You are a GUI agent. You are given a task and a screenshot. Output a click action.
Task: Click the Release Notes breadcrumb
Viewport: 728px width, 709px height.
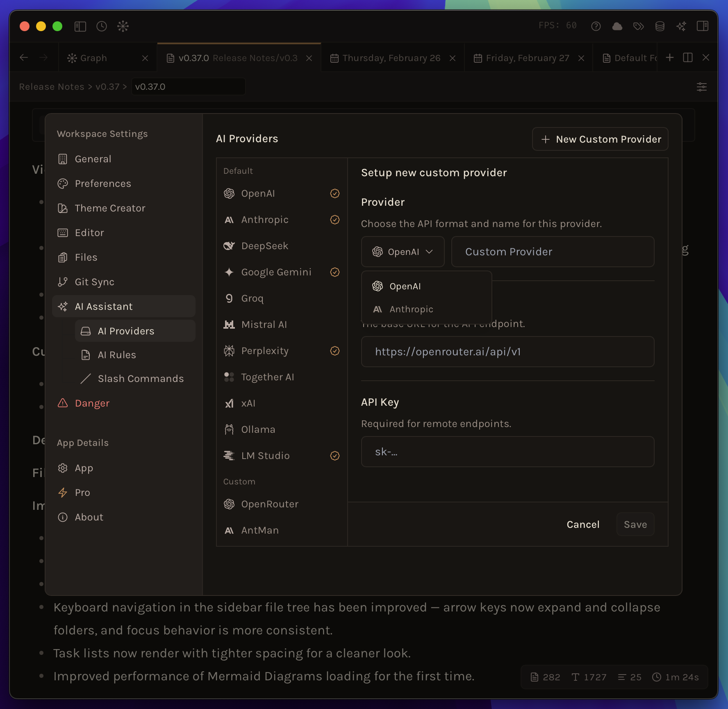point(52,87)
